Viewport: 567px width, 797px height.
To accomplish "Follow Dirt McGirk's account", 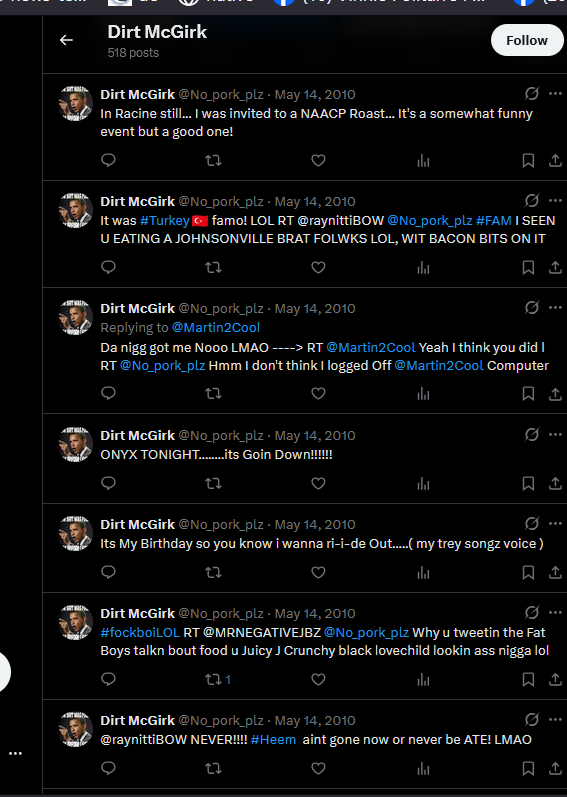I will [527, 40].
